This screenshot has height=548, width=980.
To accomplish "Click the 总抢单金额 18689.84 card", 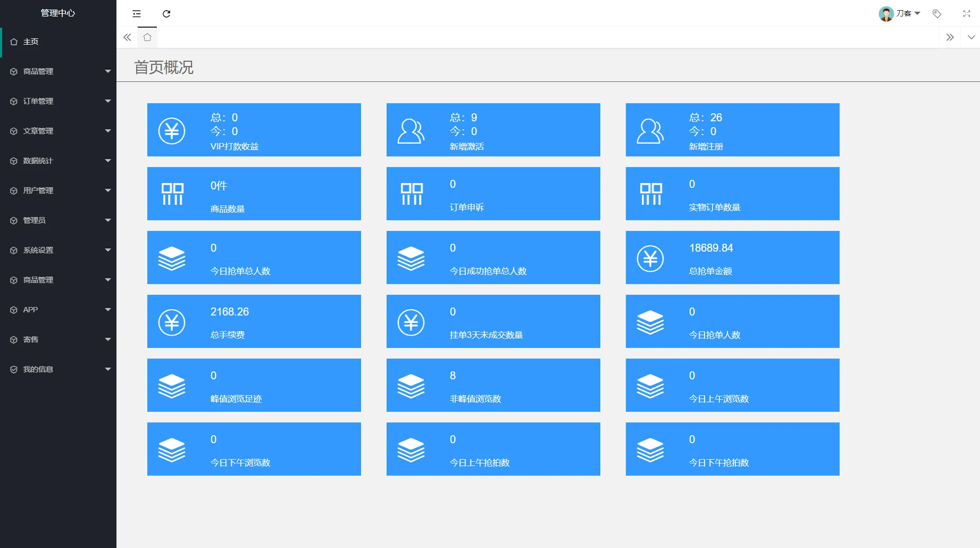I will [x=732, y=258].
